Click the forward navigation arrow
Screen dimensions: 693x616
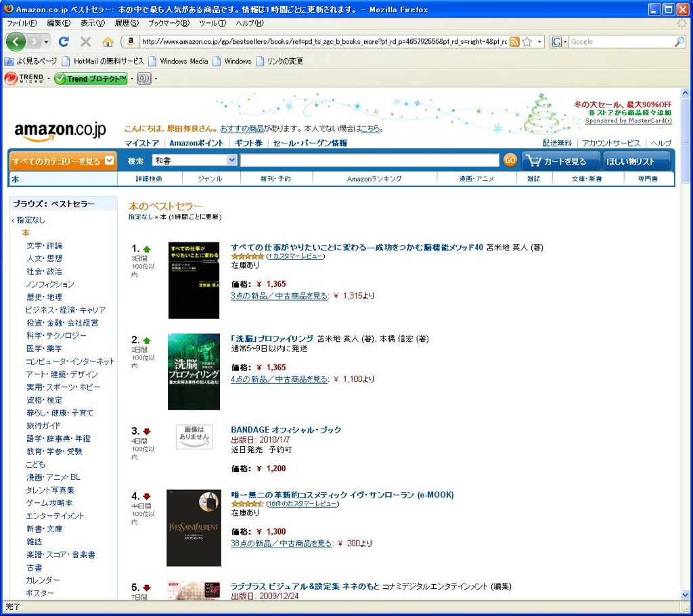pyautogui.click(x=34, y=42)
